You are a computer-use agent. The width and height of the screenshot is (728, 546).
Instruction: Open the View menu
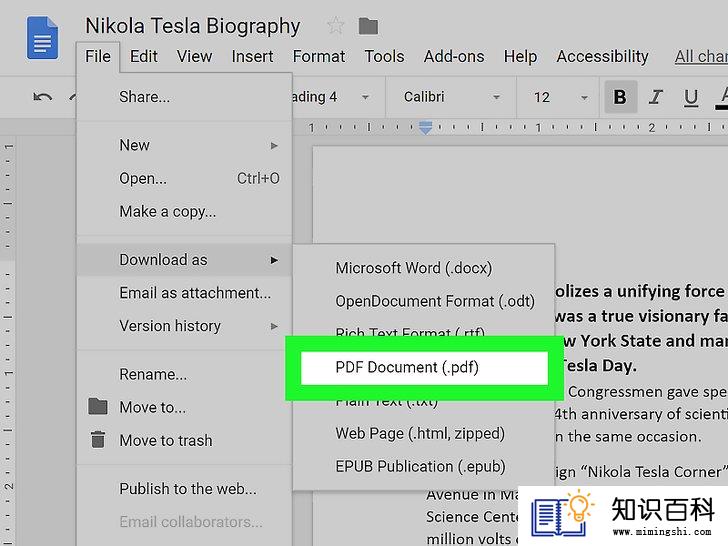[x=194, y=57]
